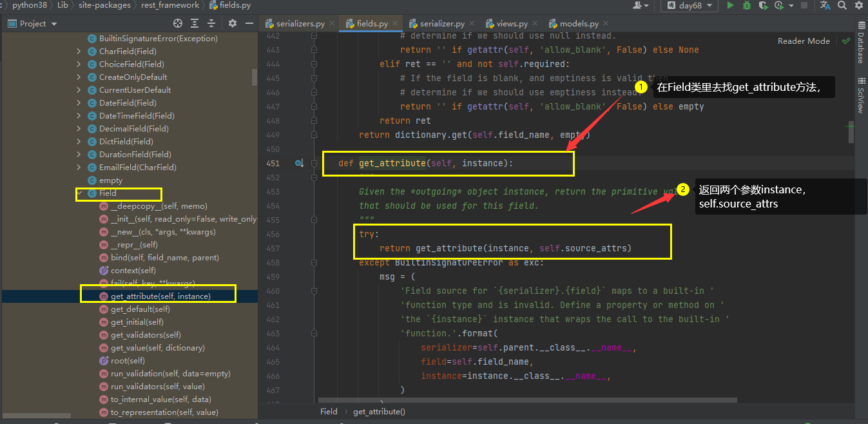Screen dimensions: 868x424
Task: Click the stop process square icon
Action: point(804,5)
